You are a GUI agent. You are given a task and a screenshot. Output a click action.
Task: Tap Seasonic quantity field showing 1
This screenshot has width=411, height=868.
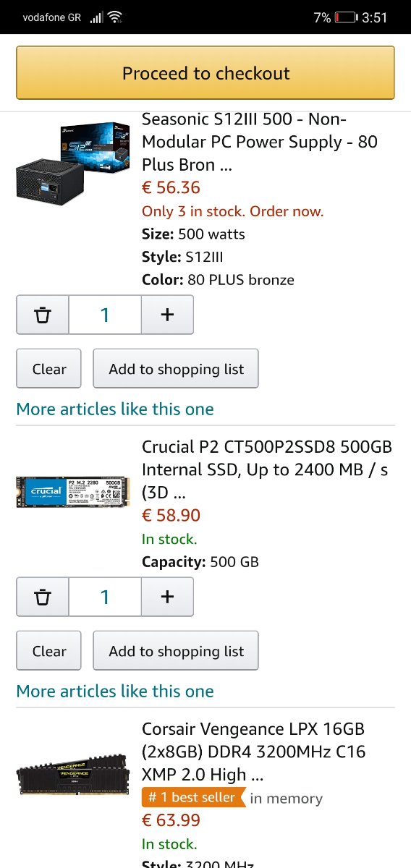point(105,315)
